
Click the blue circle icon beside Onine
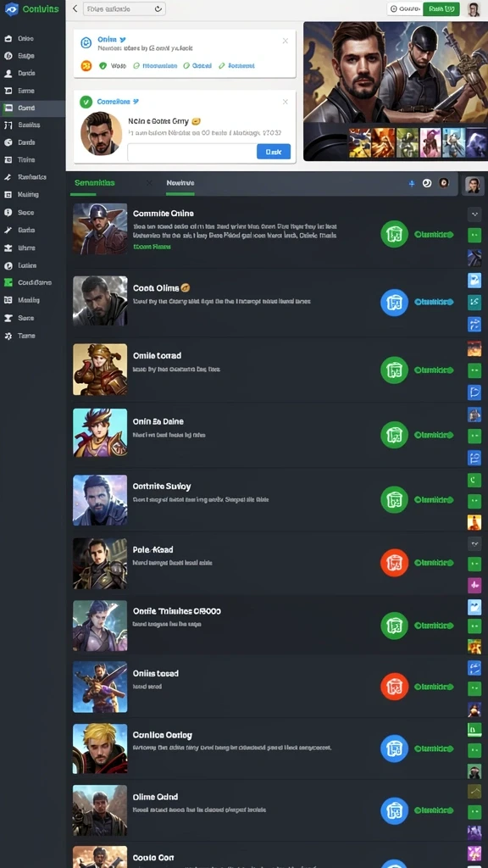[86, 42]
